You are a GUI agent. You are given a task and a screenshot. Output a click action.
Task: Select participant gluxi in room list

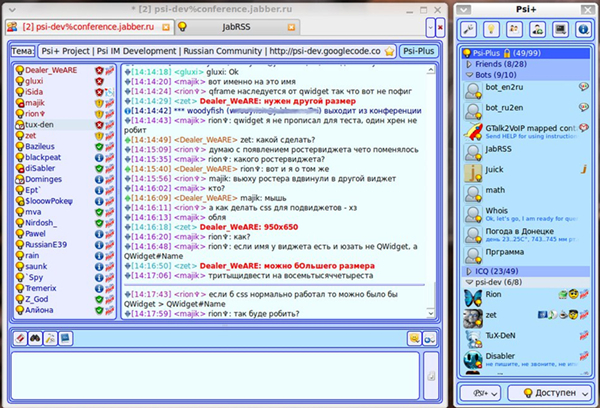(x=64, y=81)
